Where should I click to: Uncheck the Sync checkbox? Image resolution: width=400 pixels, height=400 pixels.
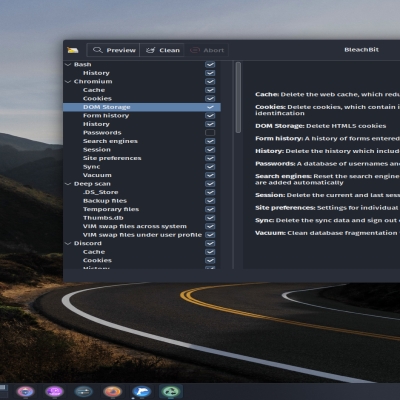[210, 167]
